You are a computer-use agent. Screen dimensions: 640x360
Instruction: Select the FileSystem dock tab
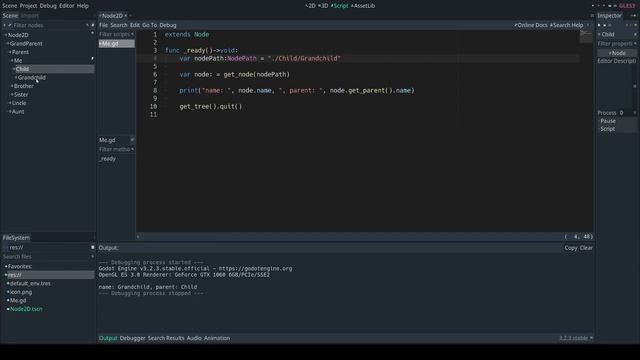tap(16, 238)
